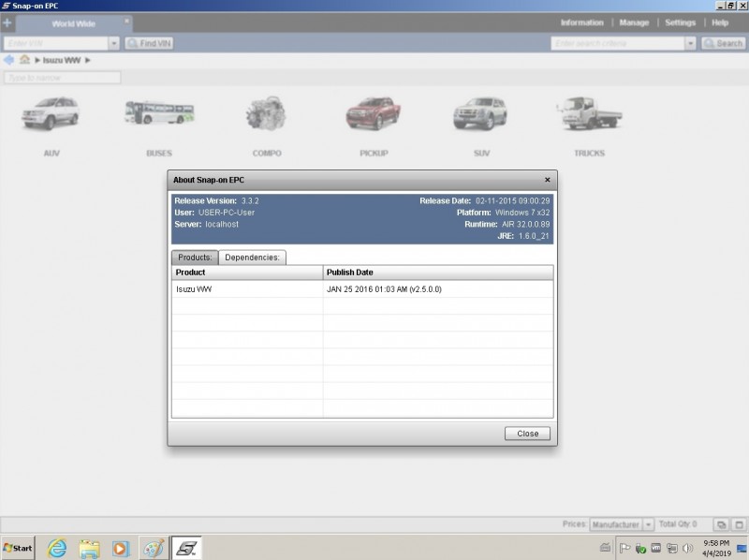The width and height of the screenshot is (749, 560).
Task: Open the BUSES category
Action: [x=159, y=115]
